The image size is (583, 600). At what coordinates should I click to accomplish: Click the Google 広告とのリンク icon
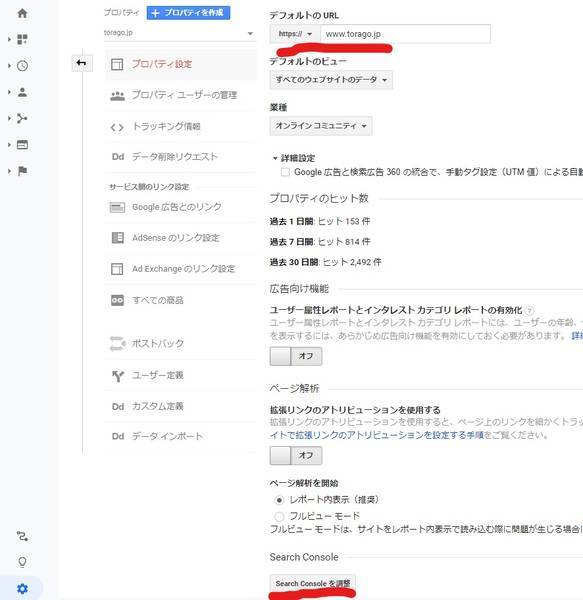[117, 207]
